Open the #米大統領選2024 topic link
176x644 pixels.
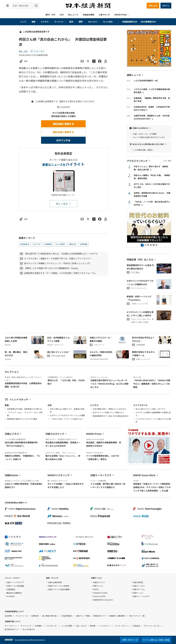(148, 22)
